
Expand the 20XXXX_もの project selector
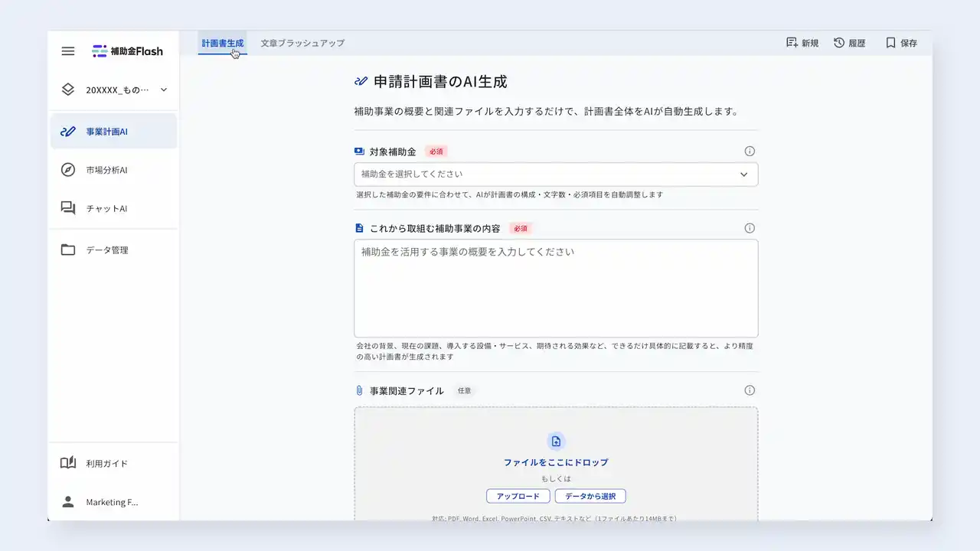pyautogui.click(x=113, y=89)
